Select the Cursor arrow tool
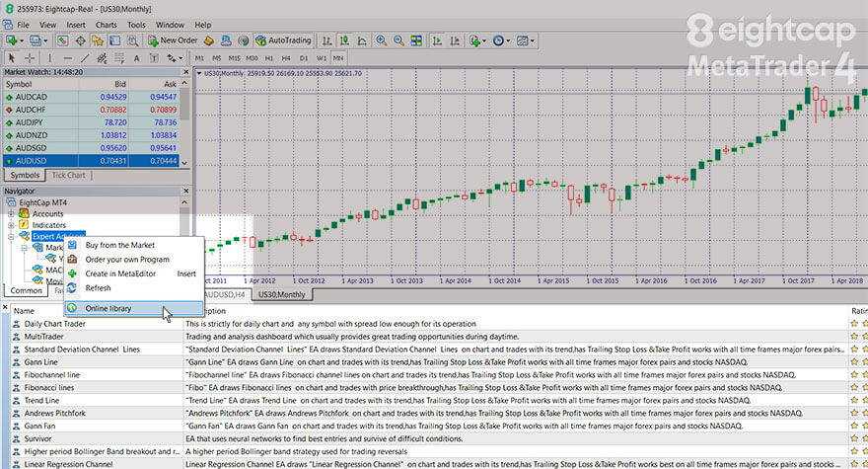 (x=12, y=57)
